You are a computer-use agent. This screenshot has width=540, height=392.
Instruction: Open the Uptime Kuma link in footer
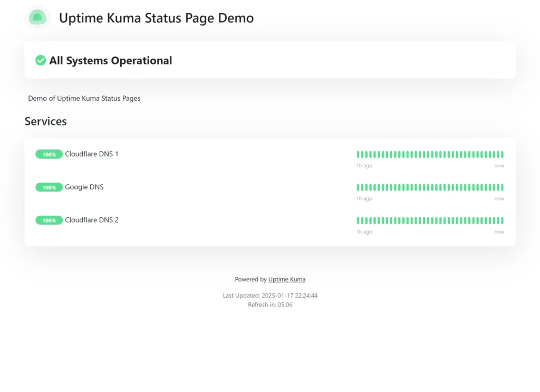[286, 280]
